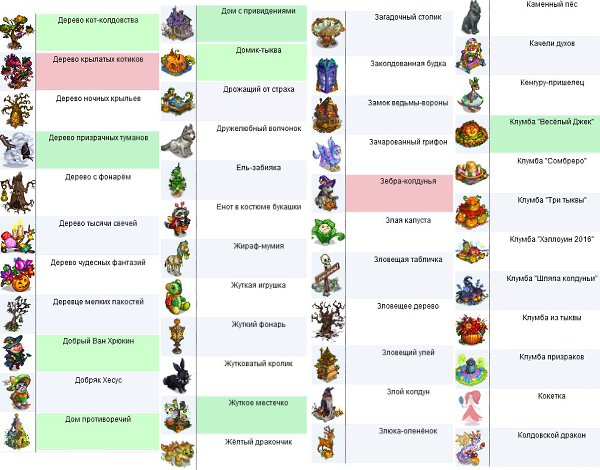
Task: Select the Добрый Ван Хрюкин label
Action: click(98, 341)
